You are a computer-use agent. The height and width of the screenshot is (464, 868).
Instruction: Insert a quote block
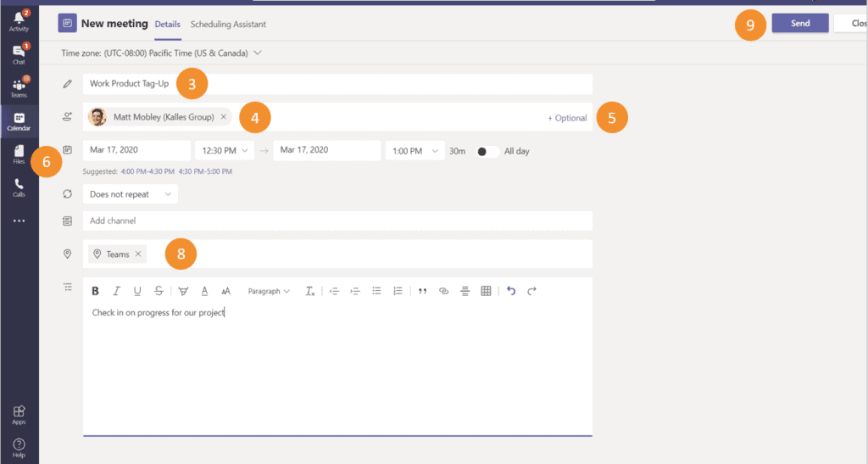422,291
